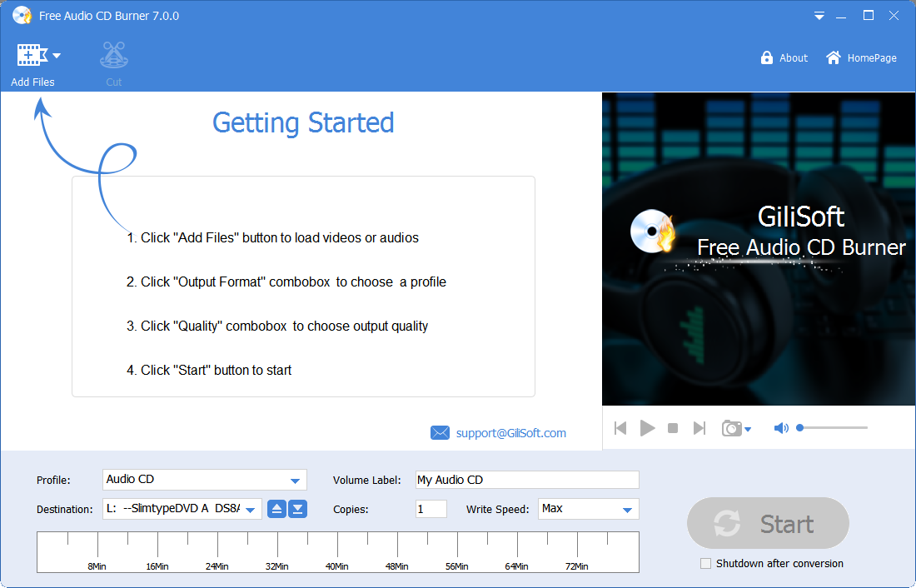Take a snapshot with camera icon
This screenshot has width=916, height=588.
pos(731,428)
